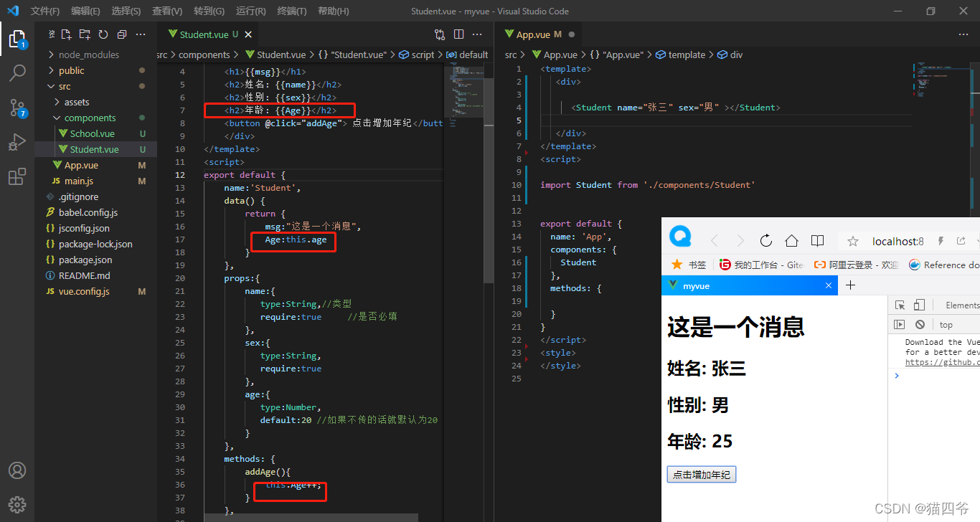Click template breadcrumb in App.vue editor
The height and width of the screenshot is (522, 980).
[x=687, y=54]
